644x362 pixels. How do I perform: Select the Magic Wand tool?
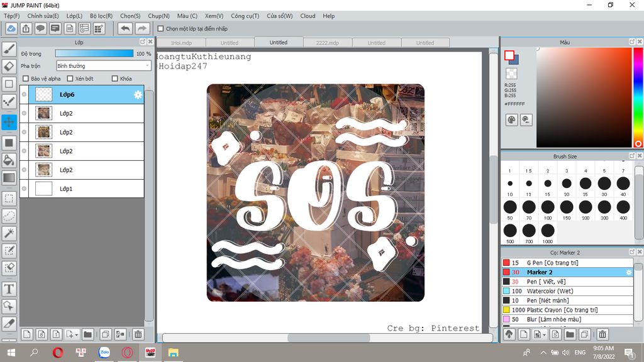click(x=9, y=233)
